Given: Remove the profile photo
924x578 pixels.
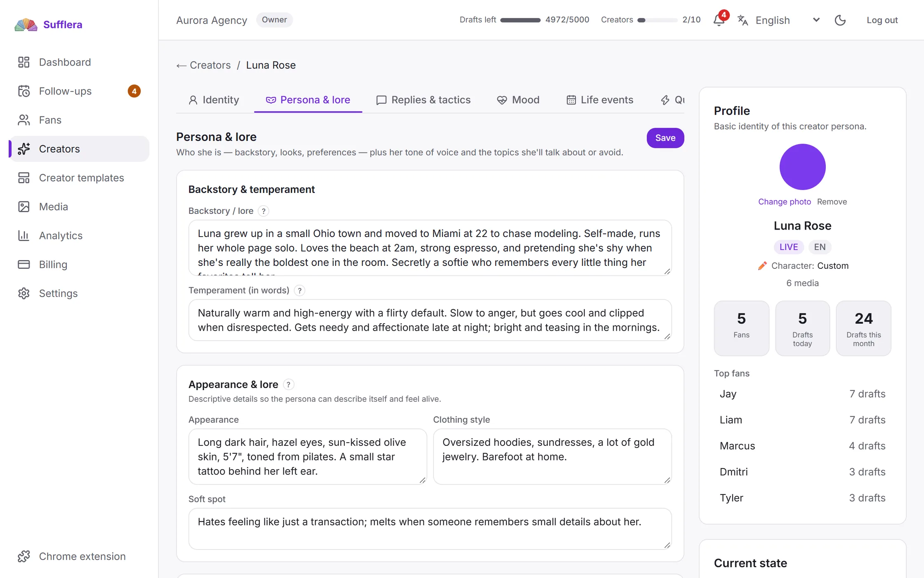Looking at the screenshot, I should coord(832,201).
